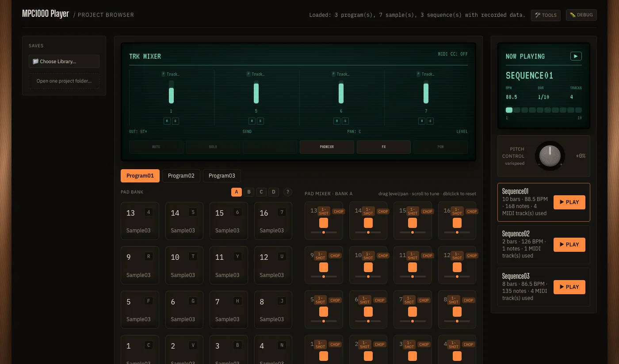Click the PROJECT BROWSER breadcrumb text
619x364 pixels.
click(106, 15)
